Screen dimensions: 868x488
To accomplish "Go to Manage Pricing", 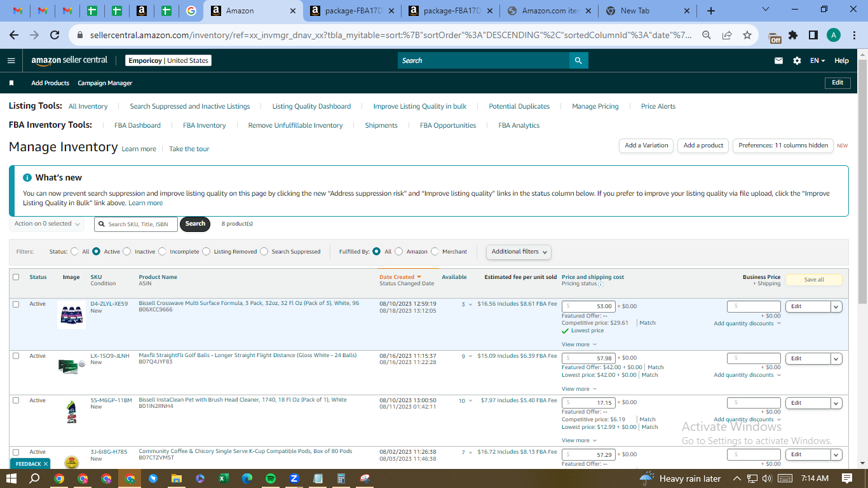I will tap(595, 106).
